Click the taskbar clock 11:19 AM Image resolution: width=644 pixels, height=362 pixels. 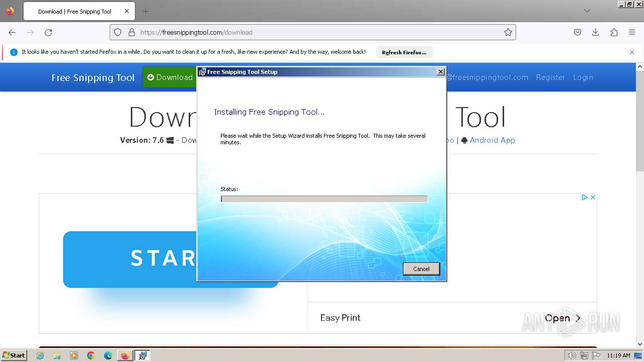618,355
